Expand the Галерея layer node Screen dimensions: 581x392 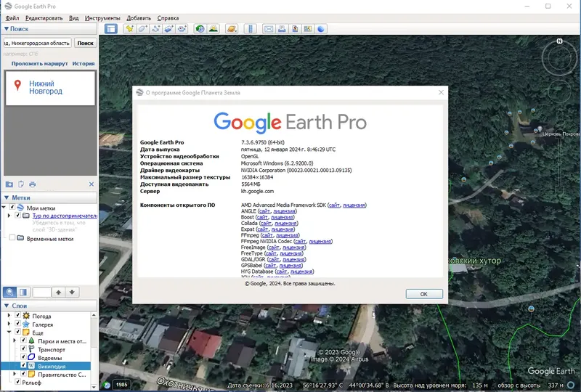(9, 324)
